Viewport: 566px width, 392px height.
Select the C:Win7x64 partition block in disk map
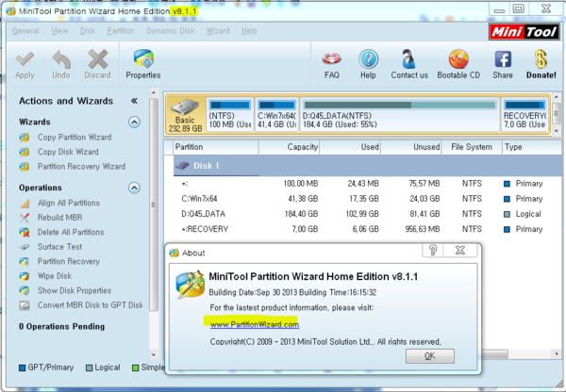coord(276,114)
